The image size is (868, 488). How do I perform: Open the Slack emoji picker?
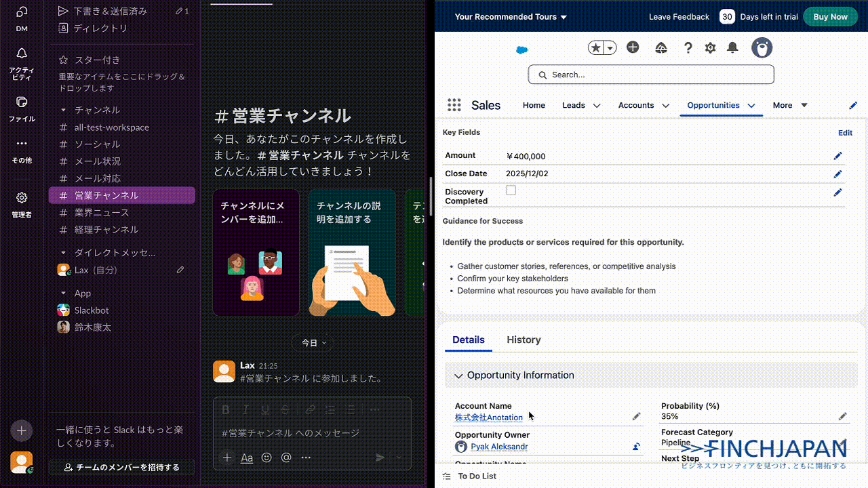pos(267,457)
